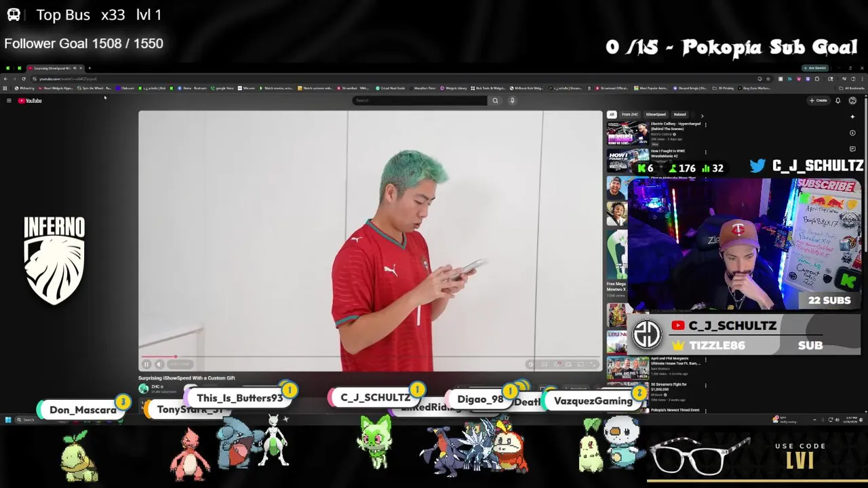
Task: Click the taskbar clock
Action: click(x=850, y=420)
